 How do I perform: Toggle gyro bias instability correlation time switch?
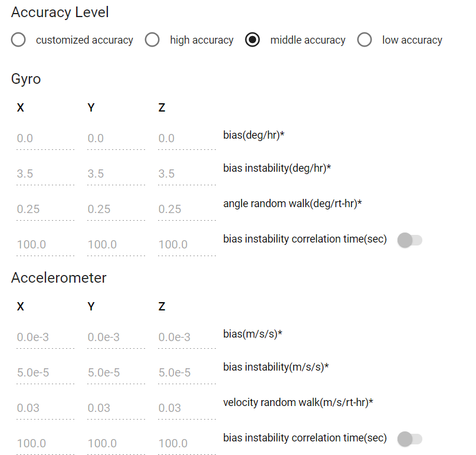pyautogui.click(x=410, y=240)
